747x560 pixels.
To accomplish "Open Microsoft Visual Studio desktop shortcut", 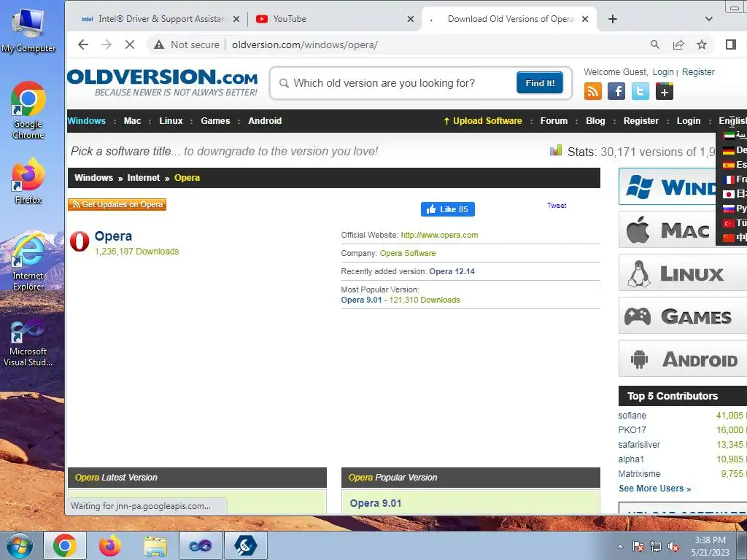I will (28, 343).
